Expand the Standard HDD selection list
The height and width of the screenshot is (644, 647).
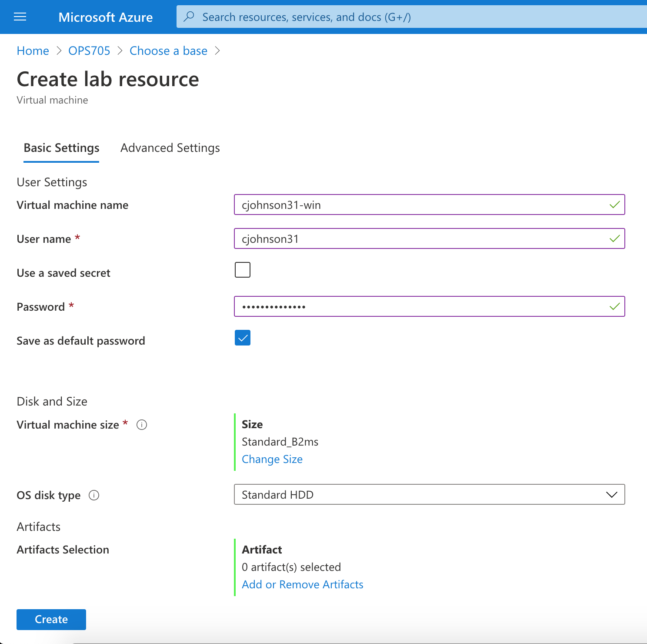click(x=611, y=494)
